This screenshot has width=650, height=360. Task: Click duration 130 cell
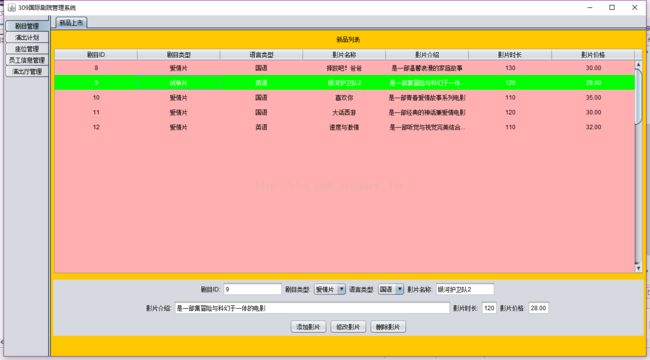click(510, 68)
